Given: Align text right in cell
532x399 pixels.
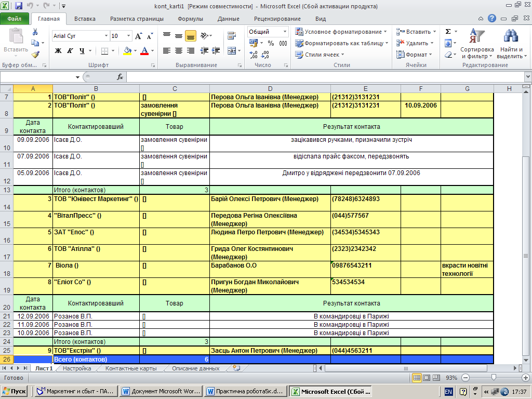Looking at the screenshot, I should point(190,51).
